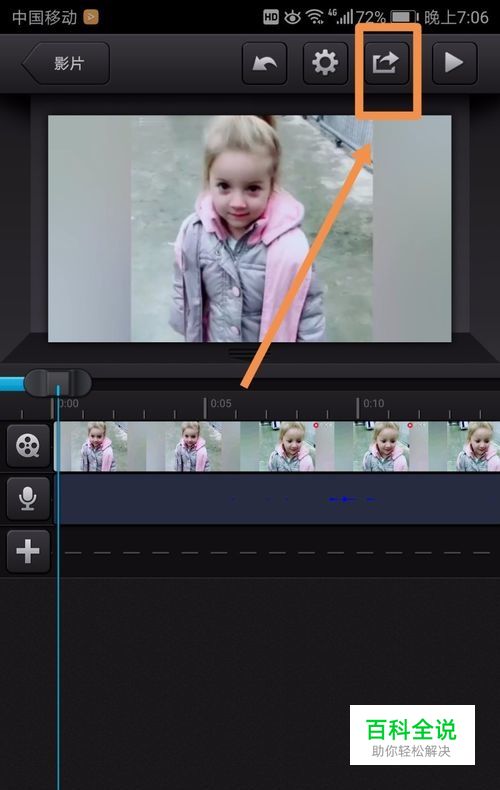Tap the empty dashed overlay track

point(277,553)
